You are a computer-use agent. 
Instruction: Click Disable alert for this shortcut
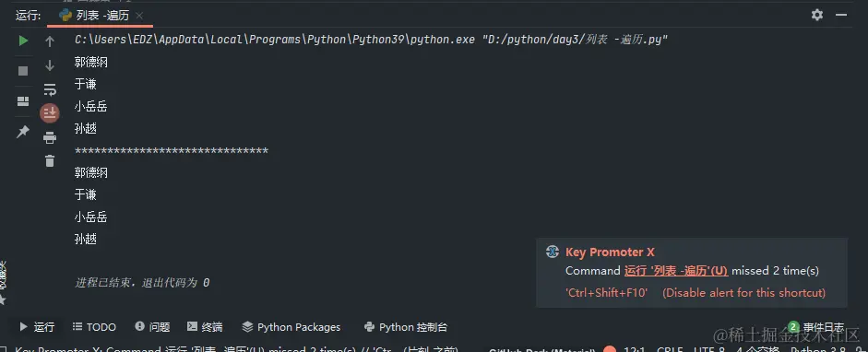pyautogui.click(x=744, y=292)
